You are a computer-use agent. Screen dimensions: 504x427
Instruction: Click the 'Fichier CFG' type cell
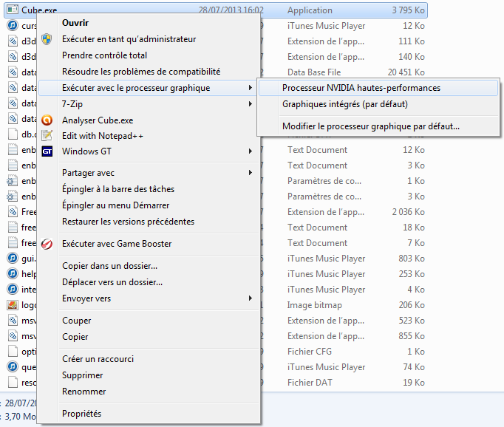[x=309, y=352]
